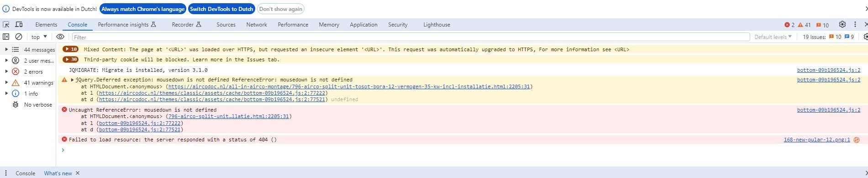Image resolution: width=868 pixels, height=178 pixels.
Task: Show the console sidebar panel icon
Action: (x=6, y=37)
